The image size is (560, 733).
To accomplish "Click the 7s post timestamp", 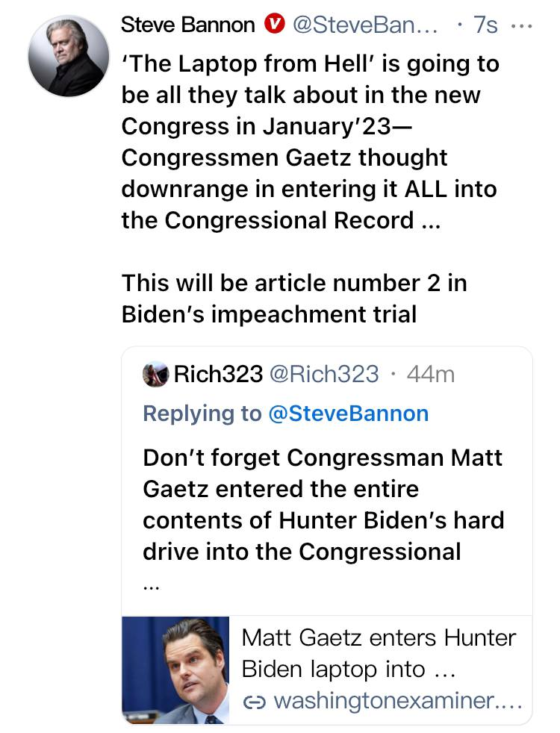I will click(485, 25).
